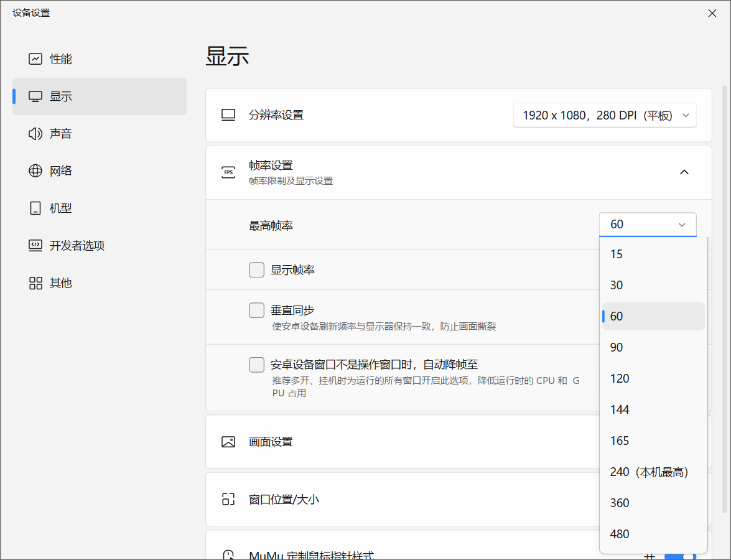The width and height of the screenshot is (731, 560).
Task: Enable the 显示帧率 checkbox
Action: 256,269
